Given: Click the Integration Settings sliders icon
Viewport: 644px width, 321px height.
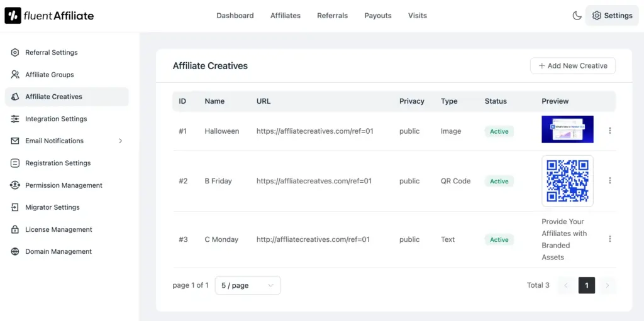Looking at the screenshot, I should 15,119.
